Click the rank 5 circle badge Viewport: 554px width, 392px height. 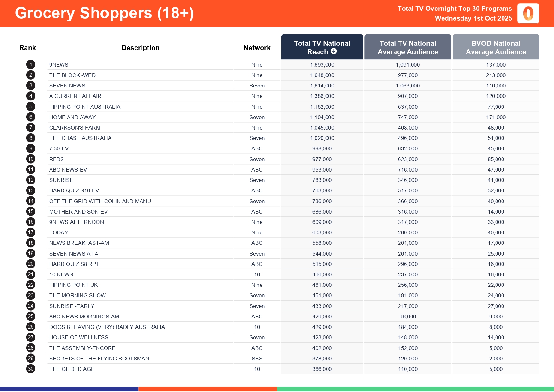point(31,107)
